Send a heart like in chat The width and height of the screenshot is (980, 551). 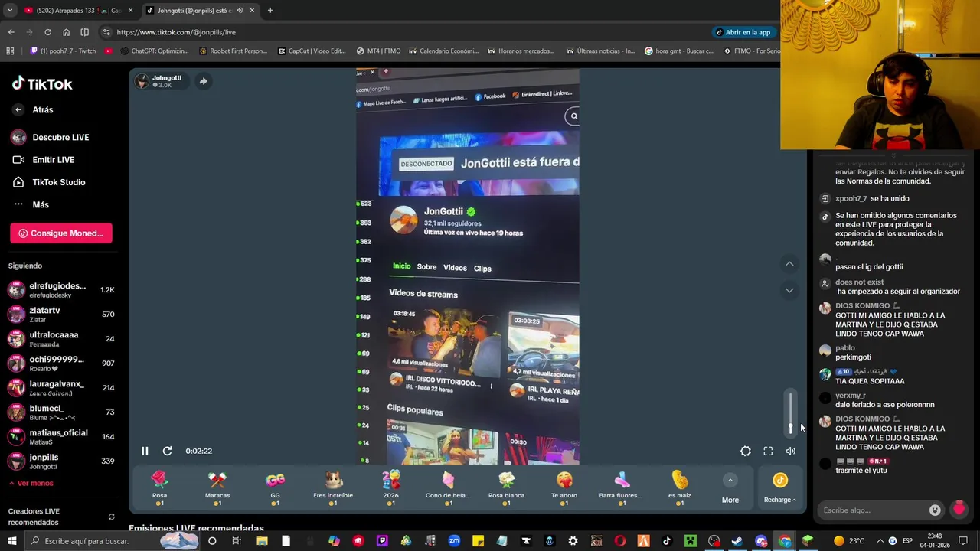tap(959, 509)
